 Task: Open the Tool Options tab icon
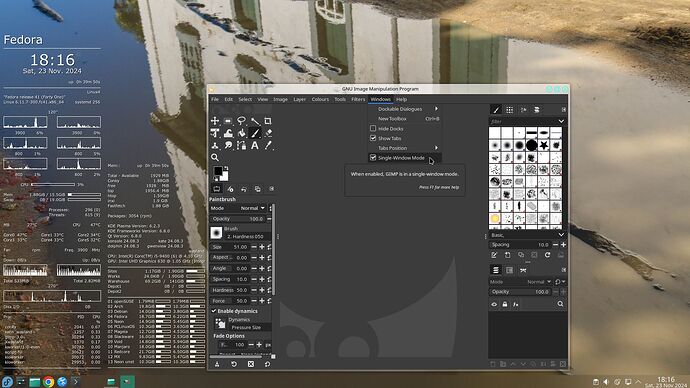(x=217, y=189)
